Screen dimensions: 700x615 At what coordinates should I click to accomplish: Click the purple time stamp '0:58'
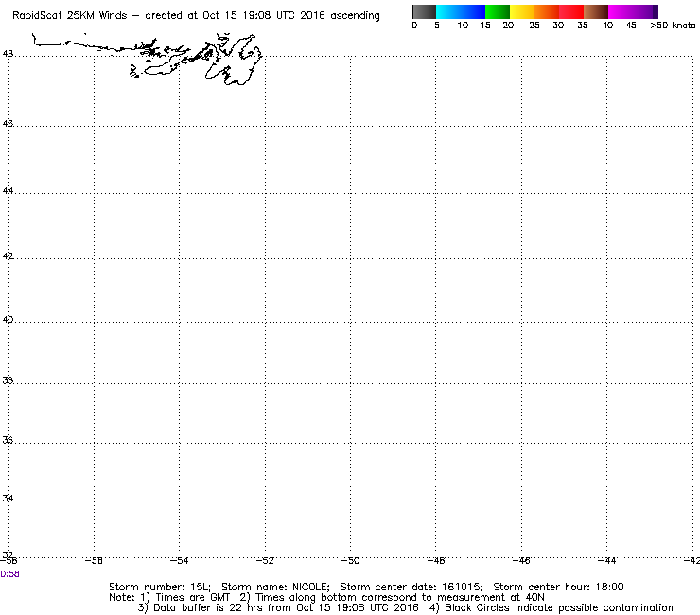click(x=9, y=574)
